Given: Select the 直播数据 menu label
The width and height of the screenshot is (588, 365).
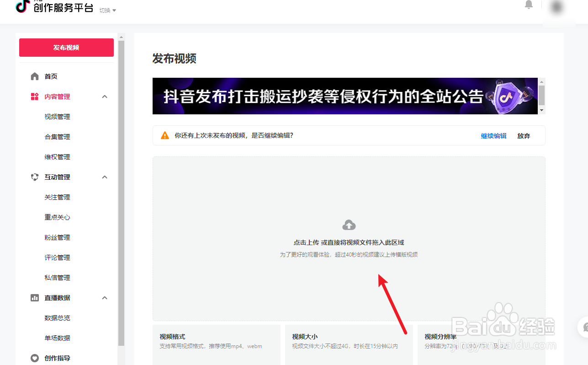Looking at the screenshot, I should click(x=58, y=298).
